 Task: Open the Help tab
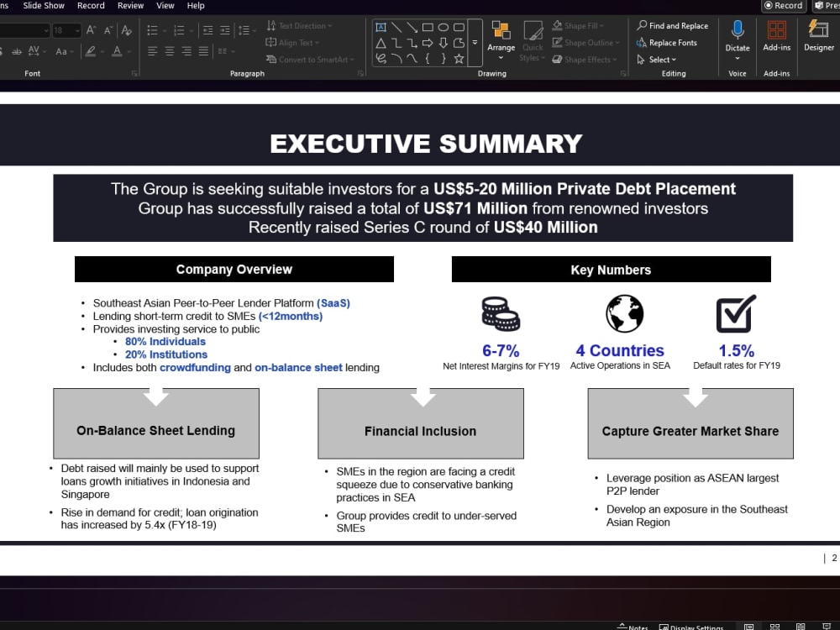[x=196, y=5]
